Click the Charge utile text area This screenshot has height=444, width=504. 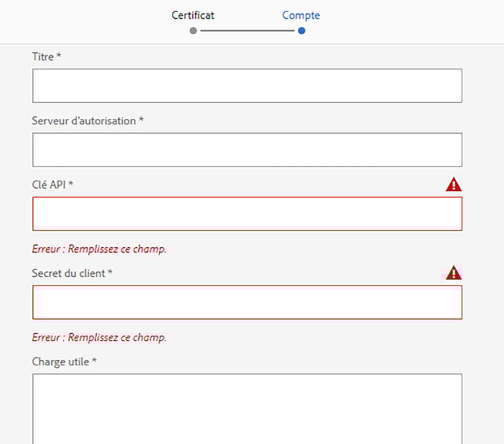point(247,408)
